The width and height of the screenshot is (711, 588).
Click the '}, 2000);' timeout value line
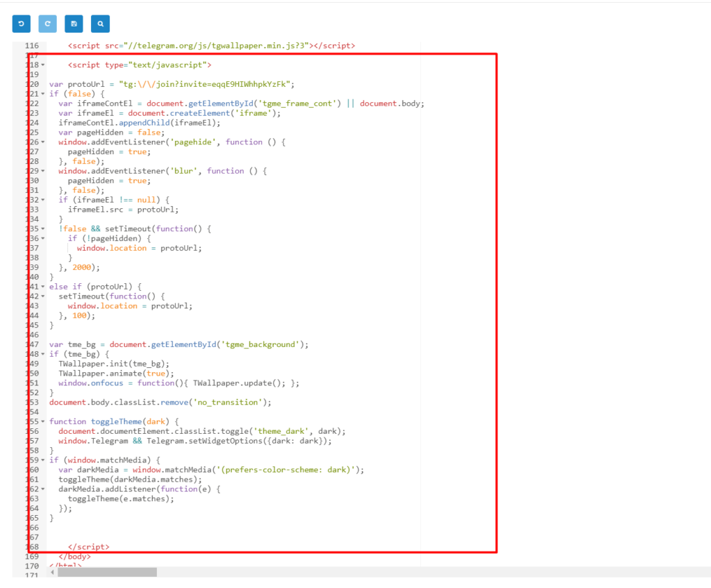(79, 267)
